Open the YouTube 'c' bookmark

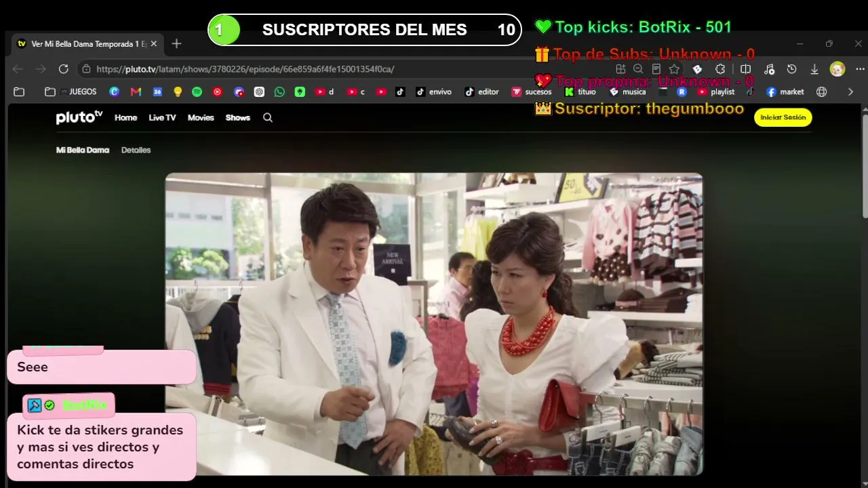coord(356,91)
